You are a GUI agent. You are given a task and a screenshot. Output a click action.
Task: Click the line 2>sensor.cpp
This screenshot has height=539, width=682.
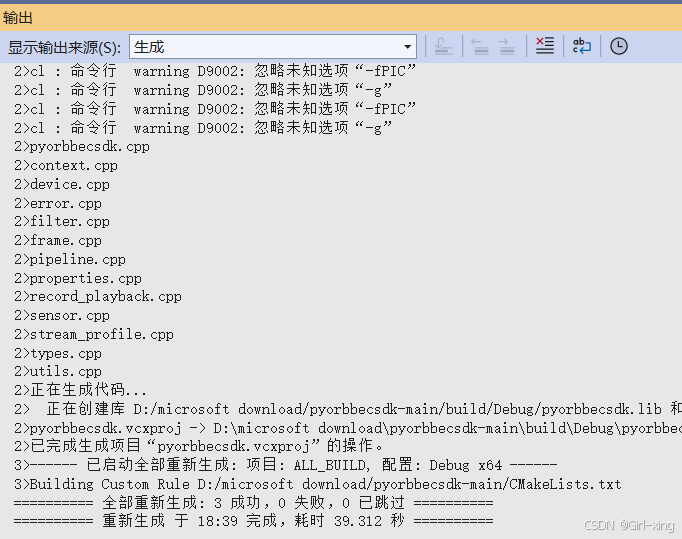click(62, 315)
